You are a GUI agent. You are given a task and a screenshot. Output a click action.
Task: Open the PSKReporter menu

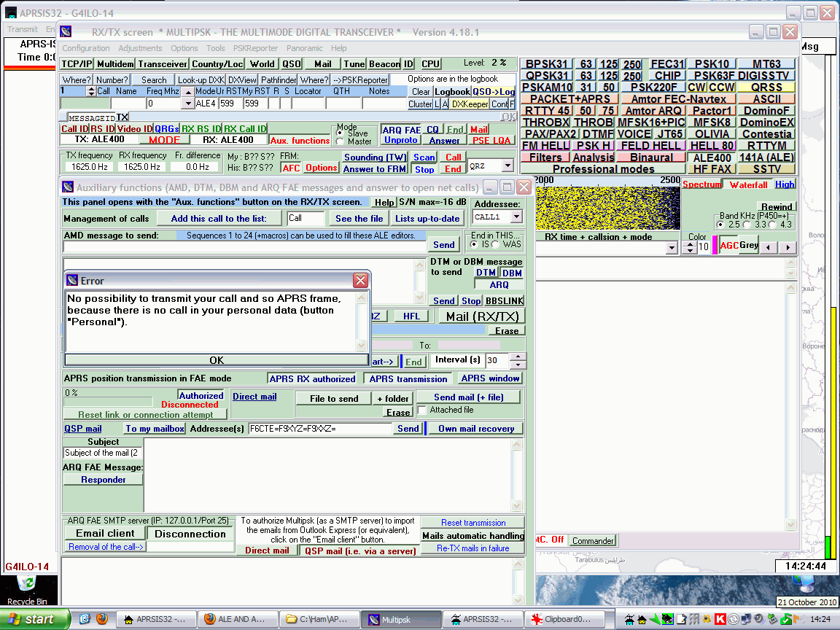click(255, 48)
